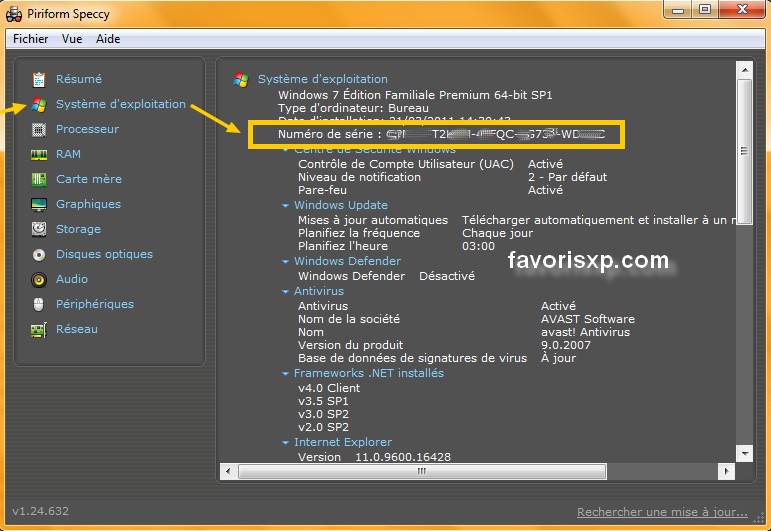771x531 pixels.
Task: Collapse the Windows Update section arrow
Action: point(285,206)
